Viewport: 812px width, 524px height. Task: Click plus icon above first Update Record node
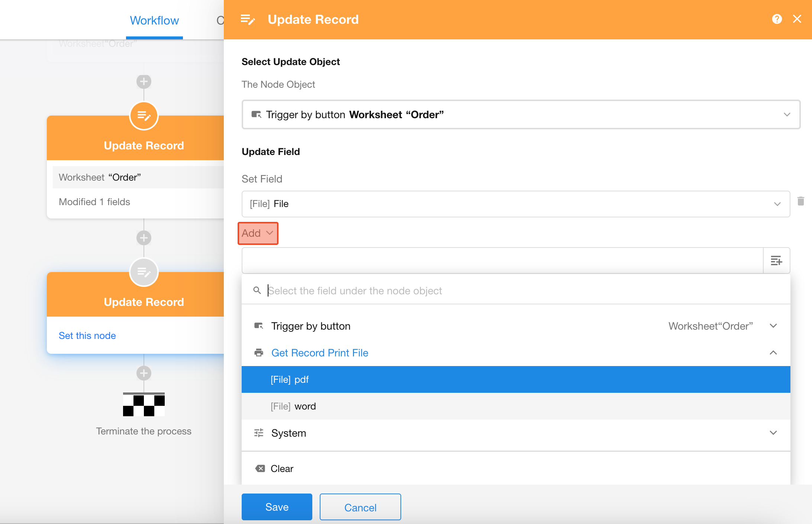click(x=144, y=82)
